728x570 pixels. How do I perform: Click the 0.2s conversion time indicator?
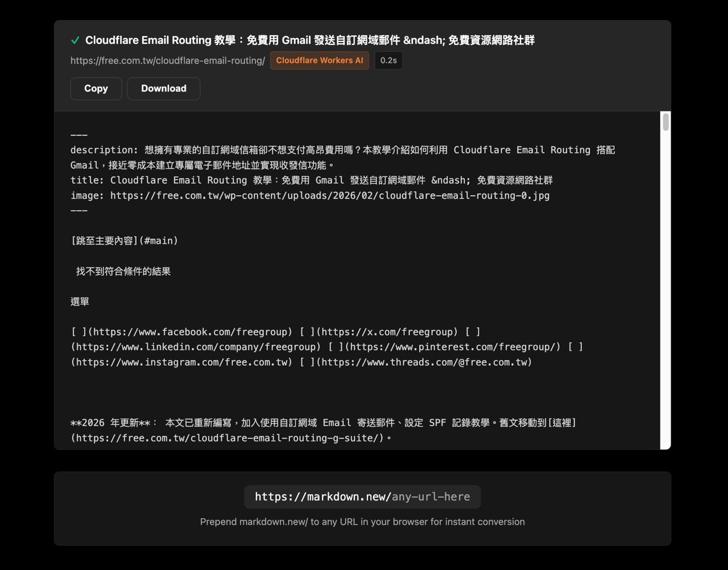388,60
